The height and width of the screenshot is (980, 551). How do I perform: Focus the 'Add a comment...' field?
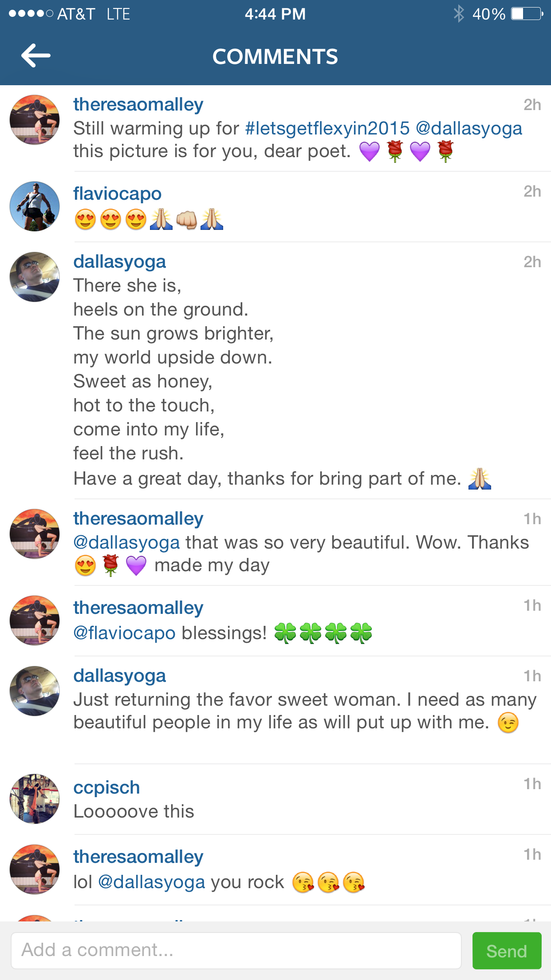236,950
